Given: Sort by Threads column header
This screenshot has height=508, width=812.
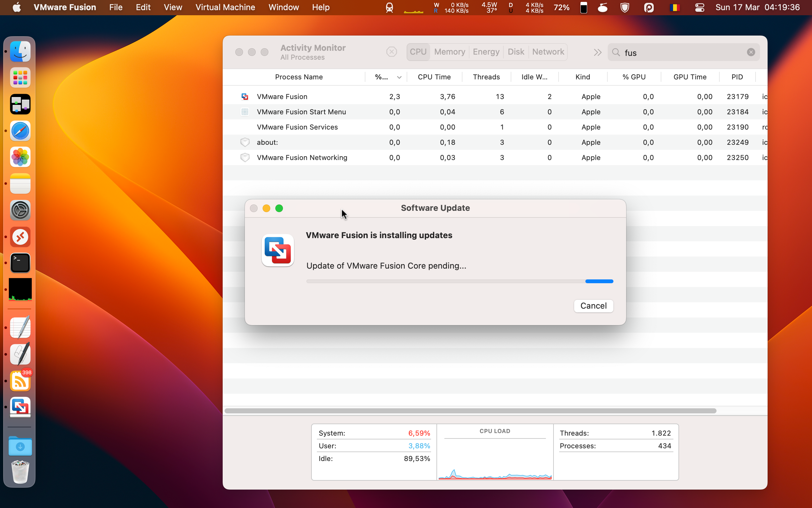Looking at the screenshot, I should (x=486, y=77).
